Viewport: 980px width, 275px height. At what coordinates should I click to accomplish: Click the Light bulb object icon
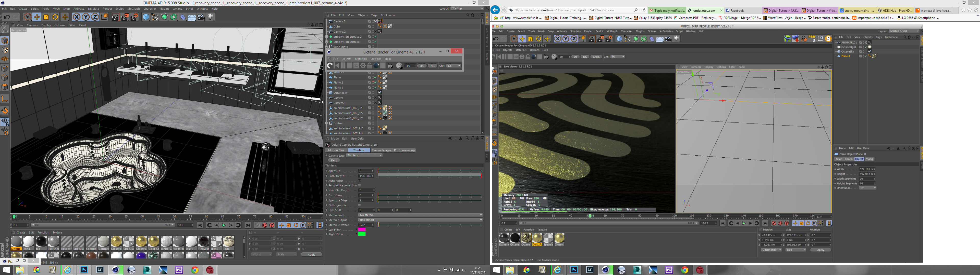[210, 17]
